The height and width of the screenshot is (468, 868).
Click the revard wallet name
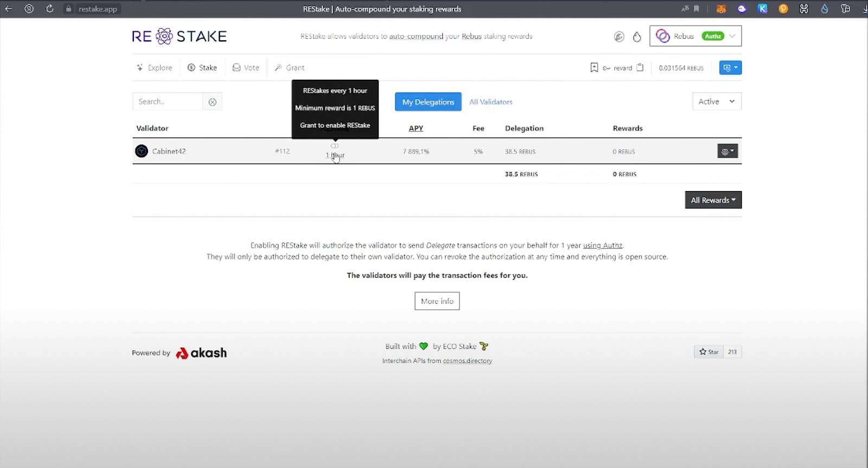(623, 68)
